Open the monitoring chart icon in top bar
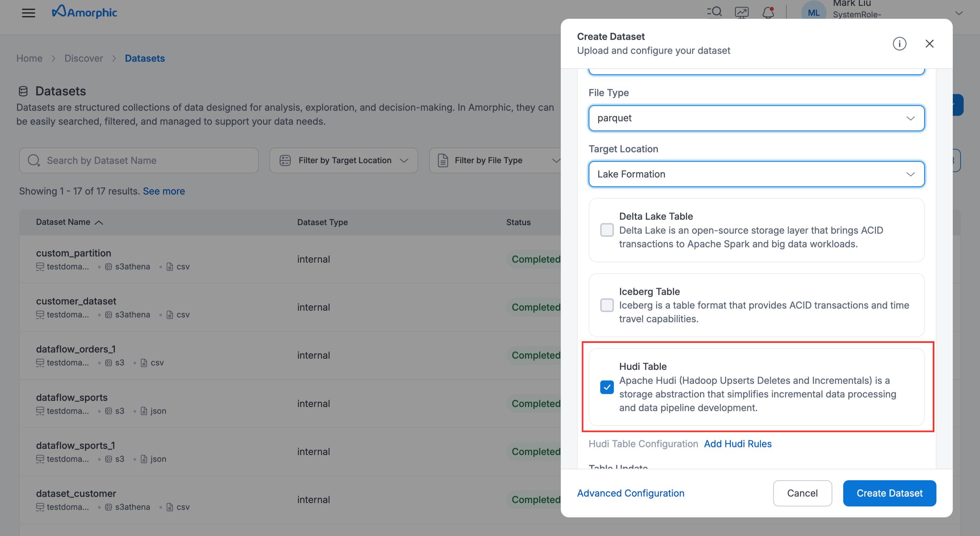Viewport: 980px width, 536px height. [741, 12]
